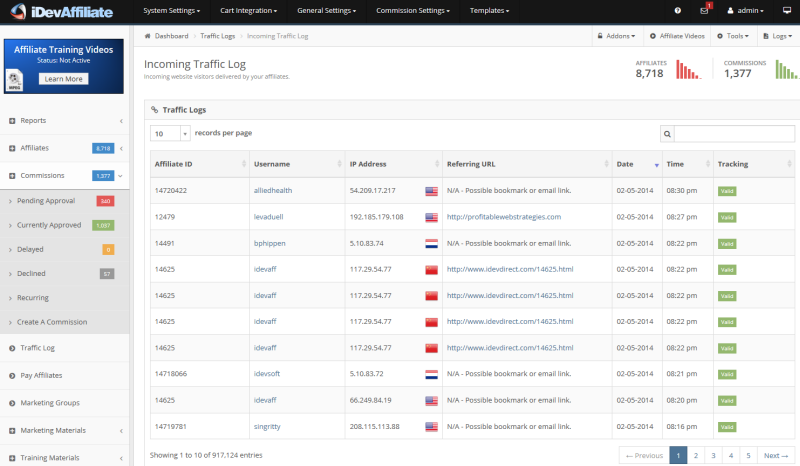Open the Addons dropdown
This screenshot has height=466, width=800.
[616, 36]
